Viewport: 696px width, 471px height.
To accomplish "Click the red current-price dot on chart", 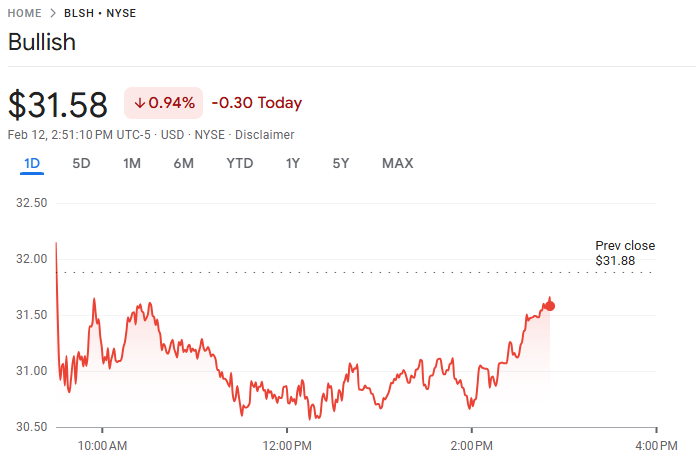I will pyautogui.click(x=550, y=306).
